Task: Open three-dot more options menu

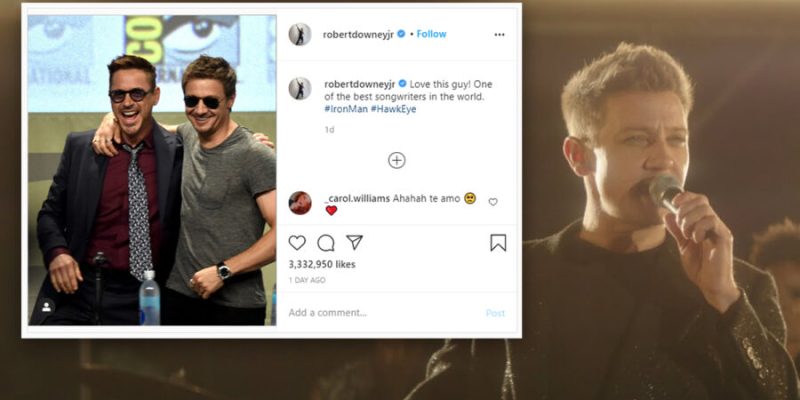Action: click(x=499, y=35)
